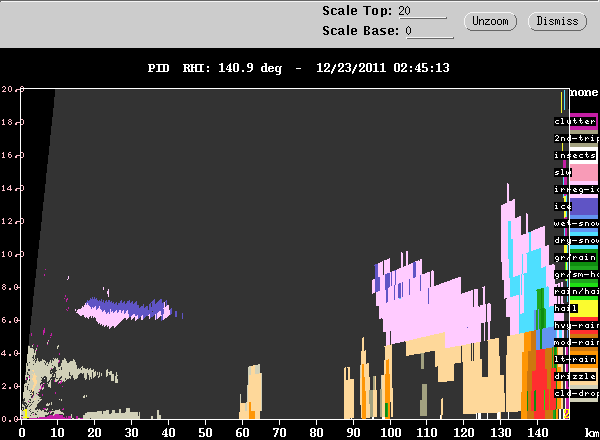Click the 'gr/sm-hail' legend label
The width and height of the screenshot is (600, 440).
[x=576, y=274]
